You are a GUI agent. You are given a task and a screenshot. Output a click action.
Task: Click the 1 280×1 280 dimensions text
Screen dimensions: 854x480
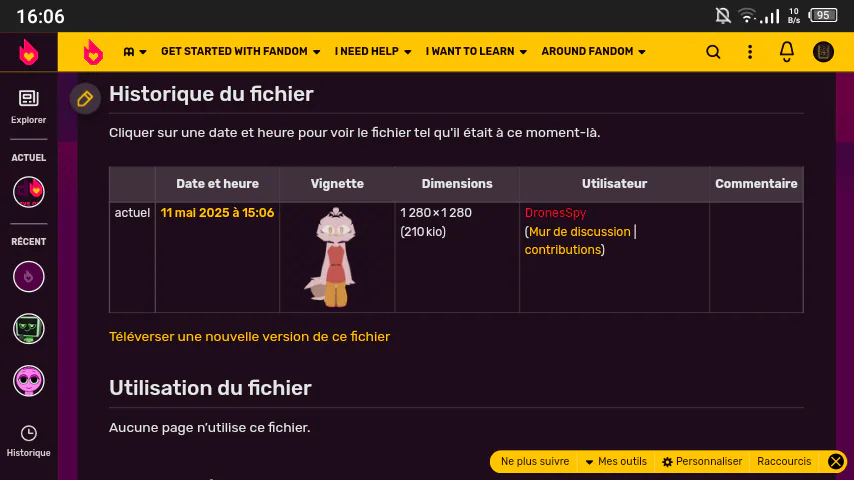(436, 212)
